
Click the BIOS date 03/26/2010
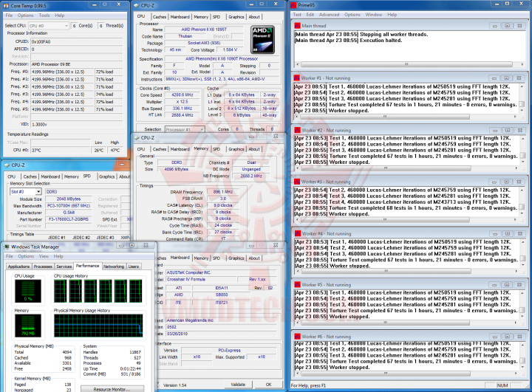tap(221, 334)
